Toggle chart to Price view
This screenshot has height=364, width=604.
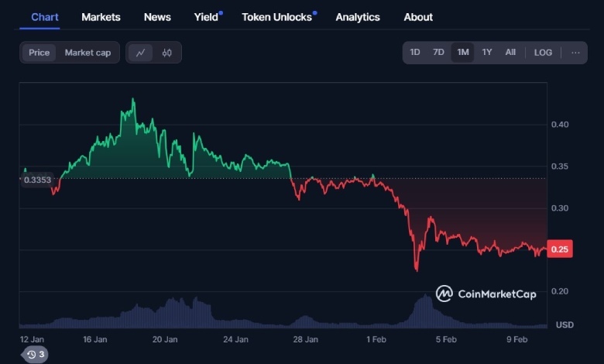point(39,53)
